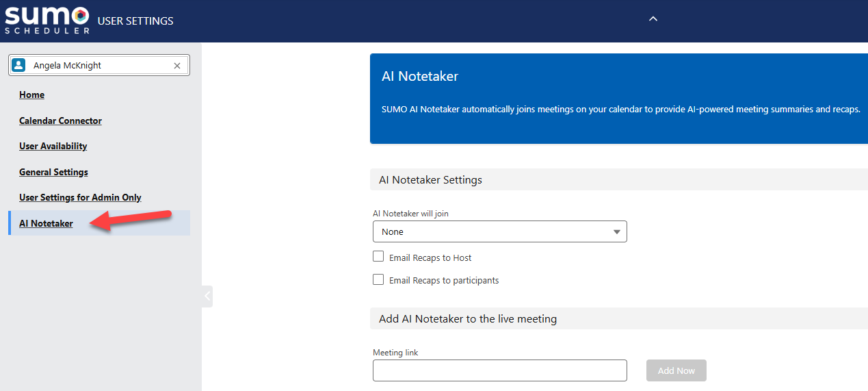Screen dimensions: 868x391
Task: Click the AI Notetaker Settings section header
Action: [x=430, y=180]
